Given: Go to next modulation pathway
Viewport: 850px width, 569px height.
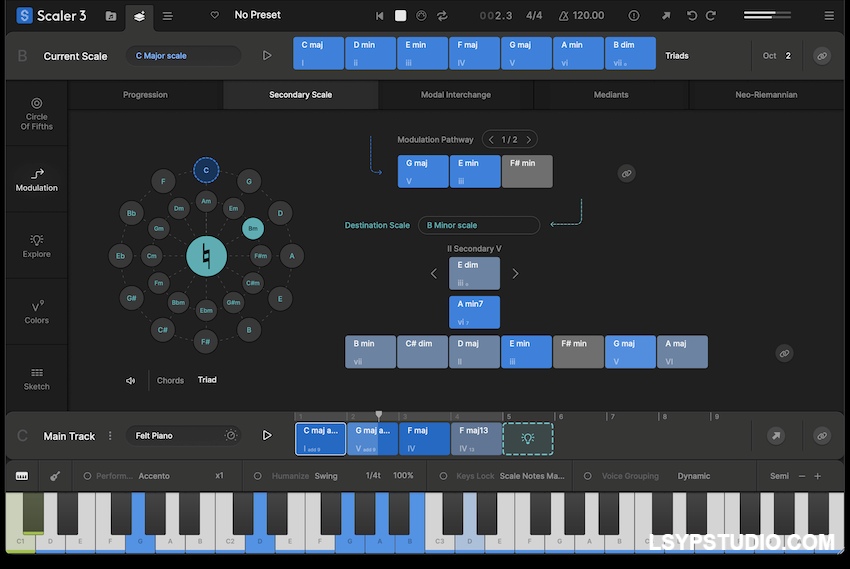Looking at the screenshot, I should pos(529,140).
